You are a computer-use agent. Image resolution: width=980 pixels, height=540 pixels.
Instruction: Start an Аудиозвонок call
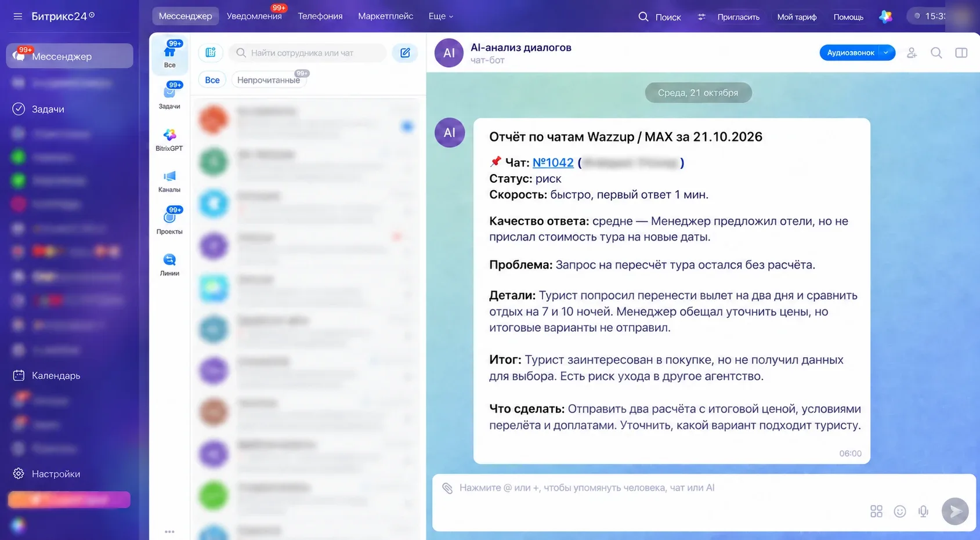pyautogui.click(x=850, y=53)
